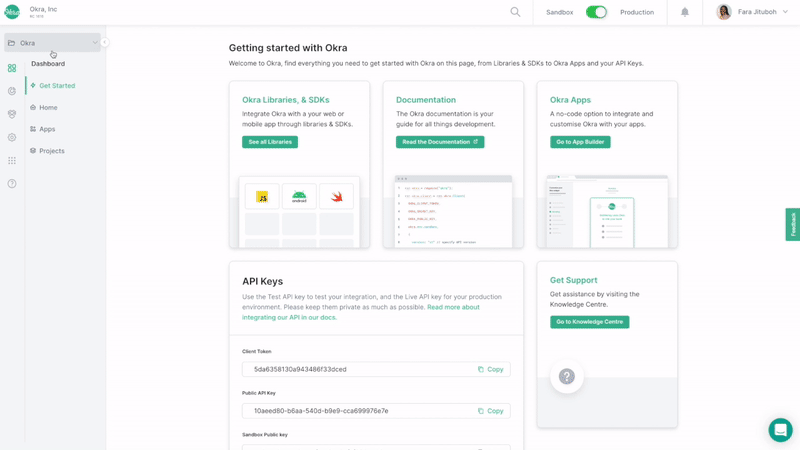Click the Production label

637,12
